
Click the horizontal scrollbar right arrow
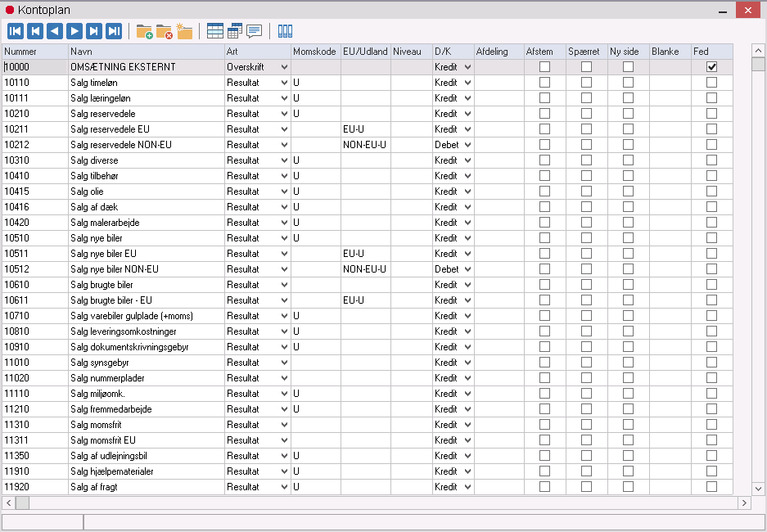pyautogui.click(x=744, y=503)
